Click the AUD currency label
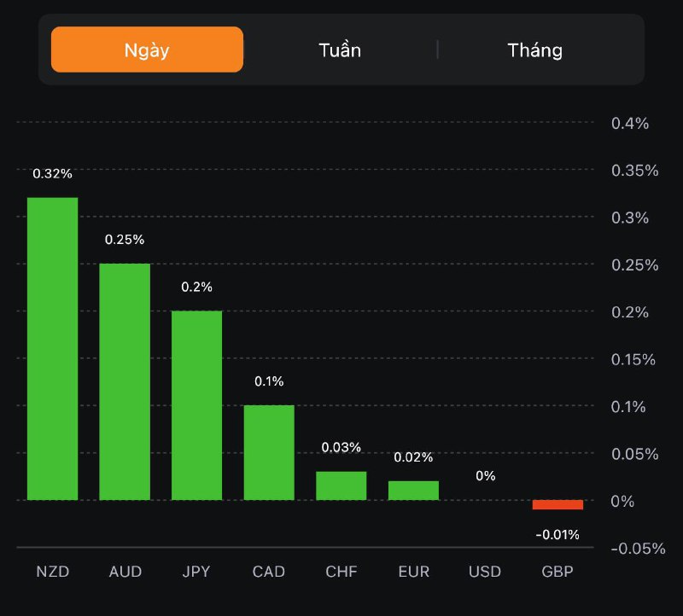683x616 pixels. [125, 572]
